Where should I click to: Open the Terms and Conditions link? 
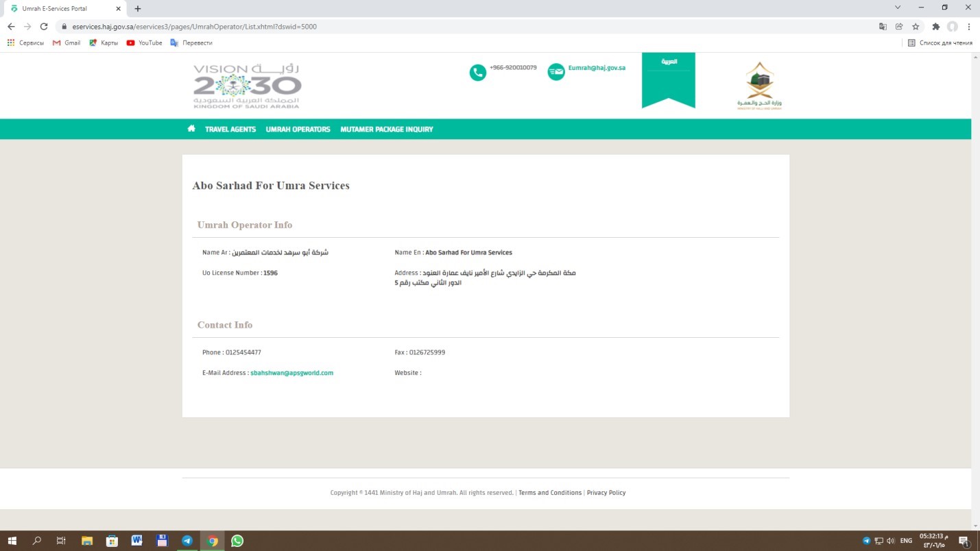550,493
